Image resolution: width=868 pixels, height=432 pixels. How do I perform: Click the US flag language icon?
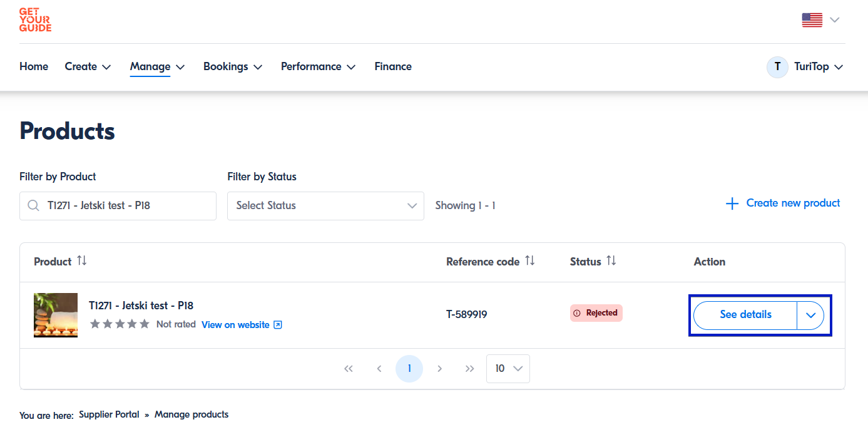click(x=812, y=20)
